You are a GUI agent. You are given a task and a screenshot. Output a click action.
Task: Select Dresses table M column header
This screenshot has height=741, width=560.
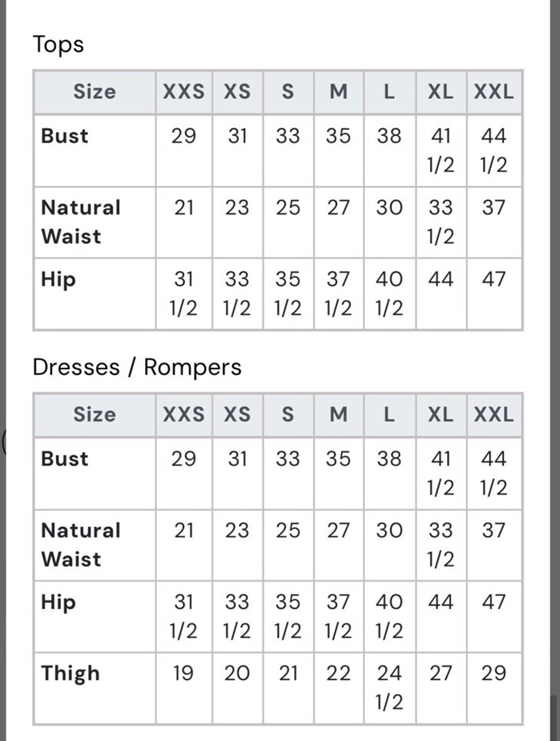click(339, 414)
